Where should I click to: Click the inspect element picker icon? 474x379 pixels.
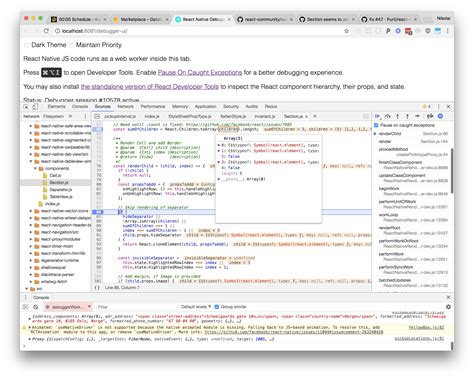[26, 107]
